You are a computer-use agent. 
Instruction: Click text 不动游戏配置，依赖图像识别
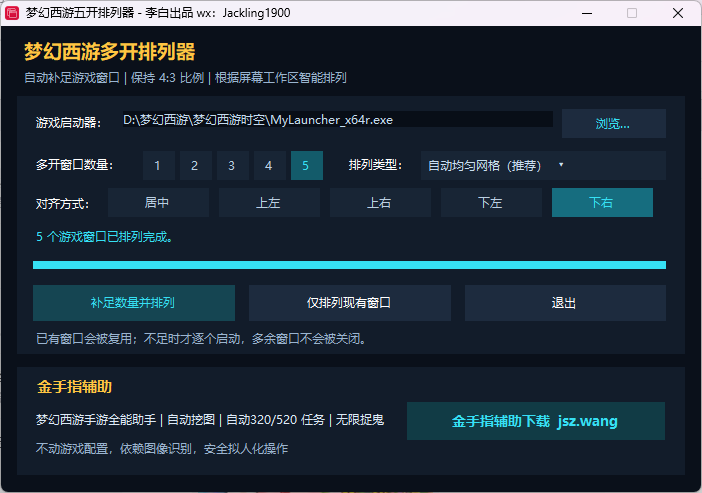pyautogui.click(x=162, y=448)
